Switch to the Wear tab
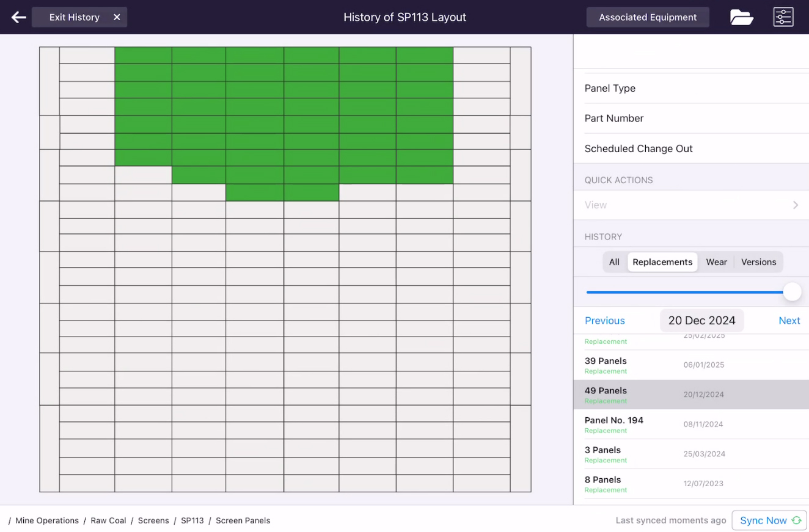 coord(717,262)
